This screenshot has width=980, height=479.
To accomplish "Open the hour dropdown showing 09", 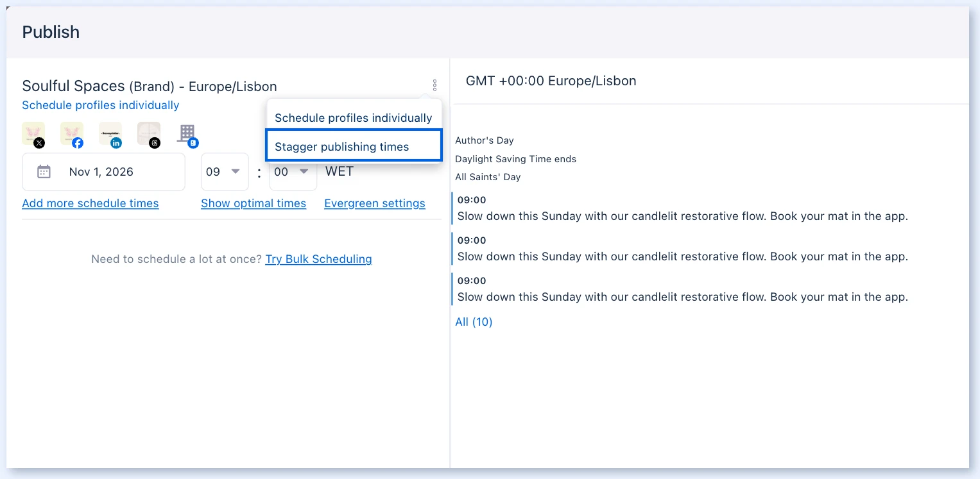I will click(x=225, y=172).
